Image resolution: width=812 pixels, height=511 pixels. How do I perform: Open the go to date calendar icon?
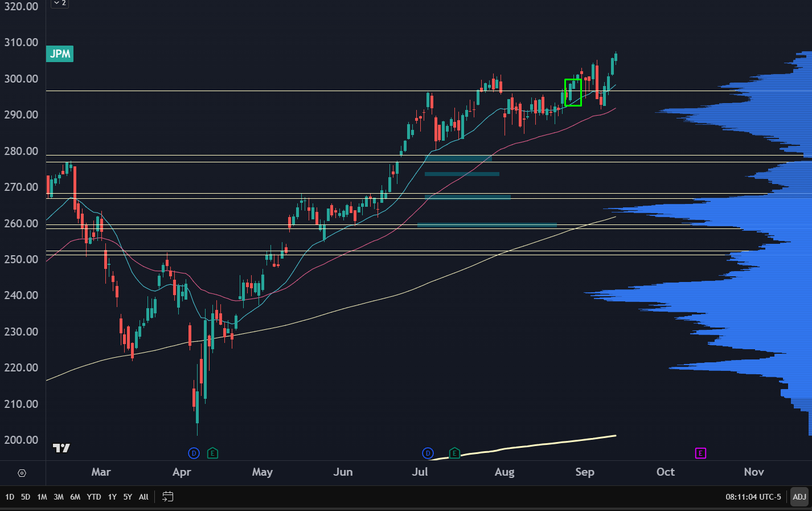coord(167,497)
